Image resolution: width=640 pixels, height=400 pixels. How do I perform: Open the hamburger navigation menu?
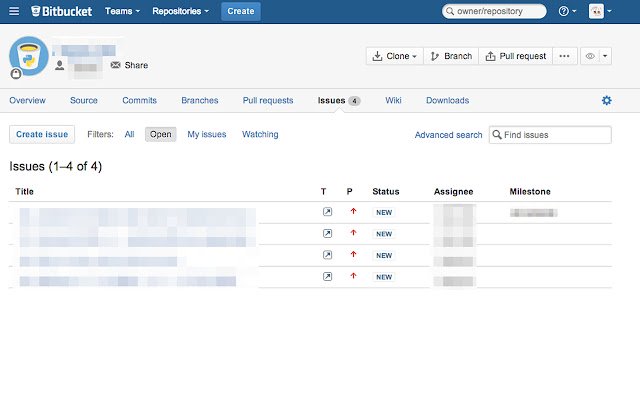click(14, 11)
